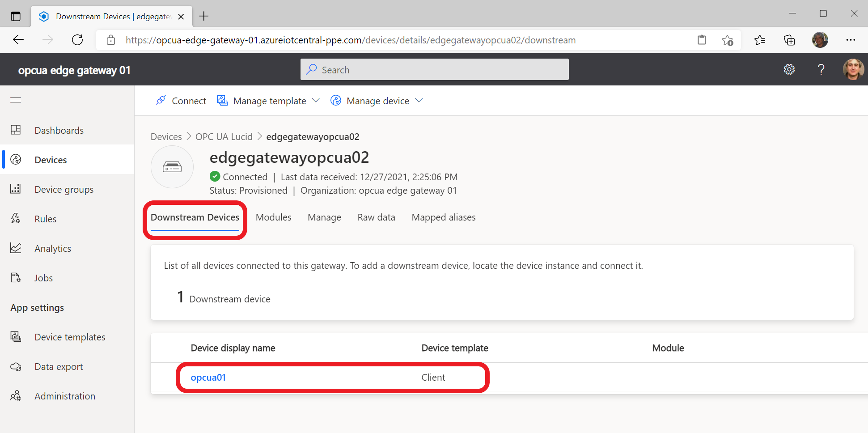Click the Jobs document icon
The image size is (868, 433).
16,277
